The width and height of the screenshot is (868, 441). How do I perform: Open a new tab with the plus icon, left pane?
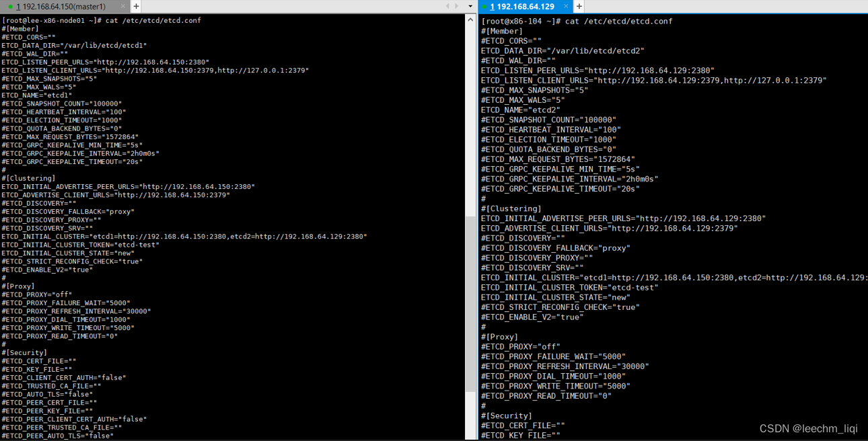(x=135, y=6)
